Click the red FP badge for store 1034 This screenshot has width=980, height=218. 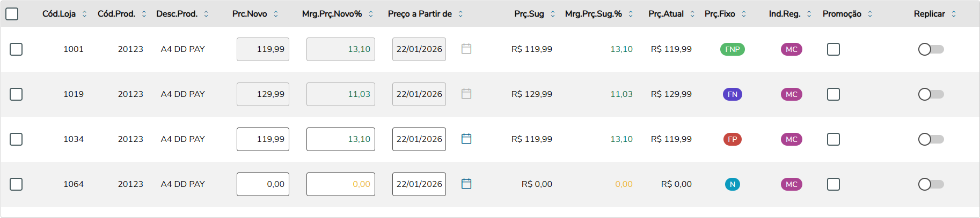(732, 139)
